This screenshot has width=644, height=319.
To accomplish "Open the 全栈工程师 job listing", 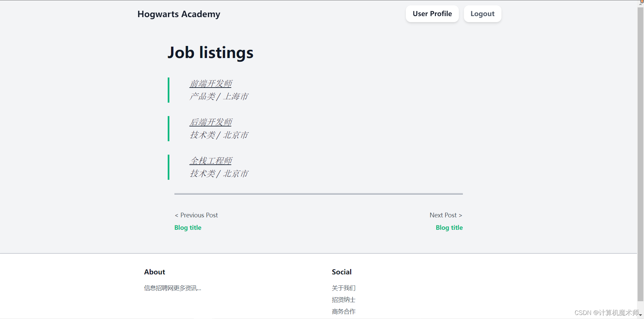I will [211, 161].
